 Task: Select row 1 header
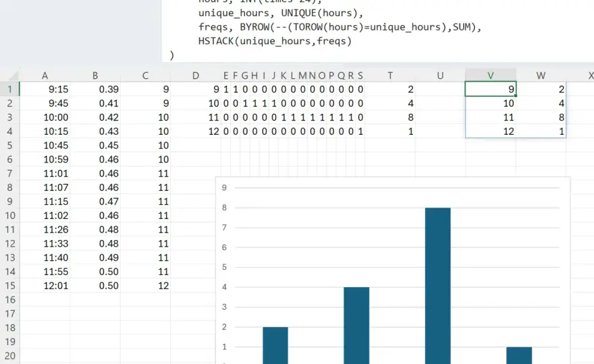pyautogui.click(x=10, y=89)
